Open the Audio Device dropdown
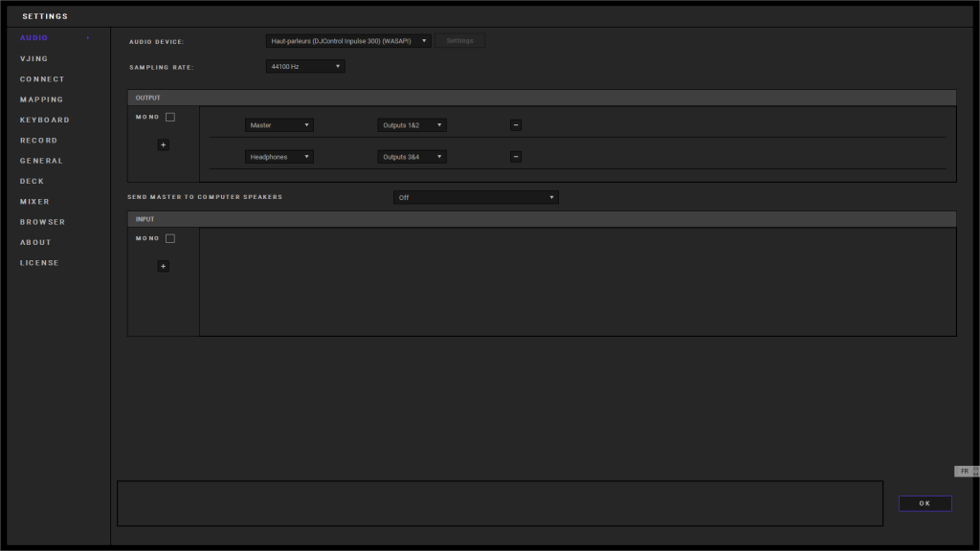980x551 pixels. [348, 41]
